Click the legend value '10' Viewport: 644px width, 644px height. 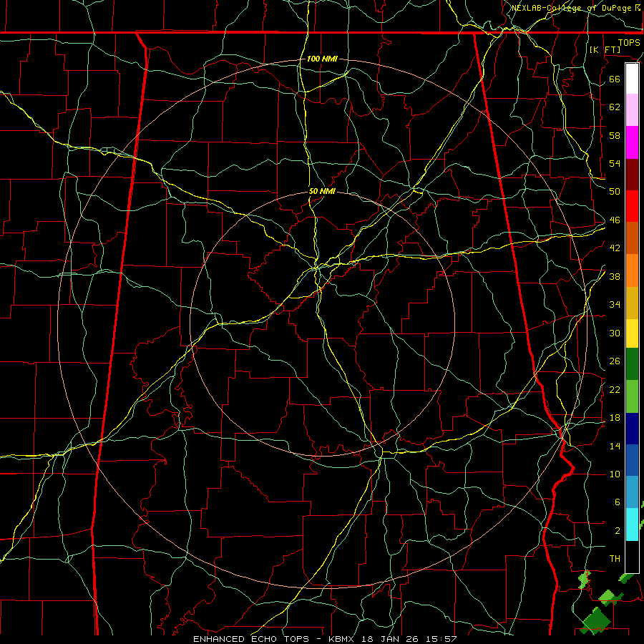(x=615, y=474)
